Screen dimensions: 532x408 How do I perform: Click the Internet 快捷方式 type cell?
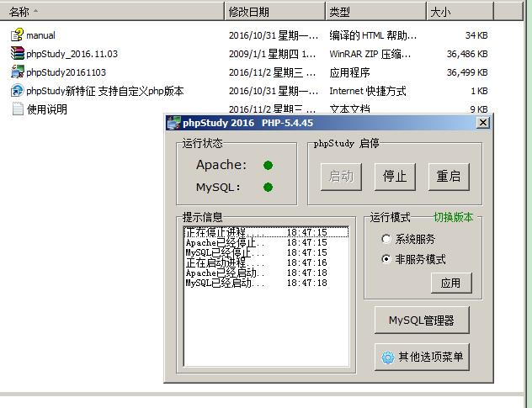click(x=368, y=91)
